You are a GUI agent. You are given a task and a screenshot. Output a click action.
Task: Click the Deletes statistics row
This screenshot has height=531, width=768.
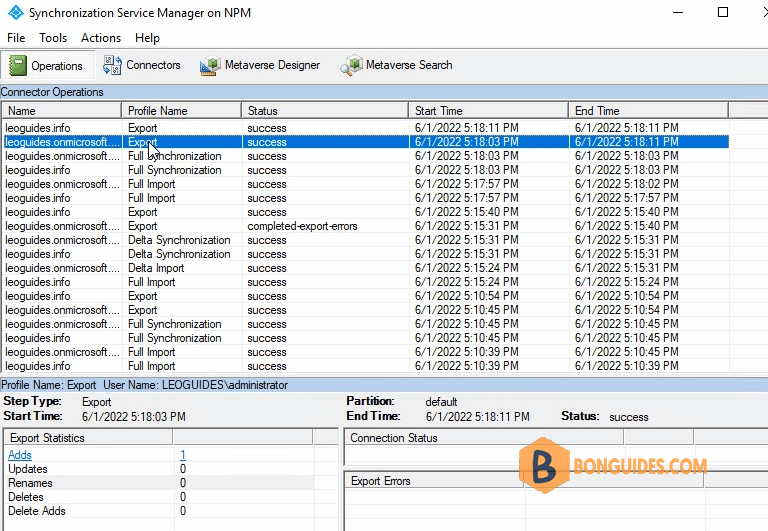159,497
